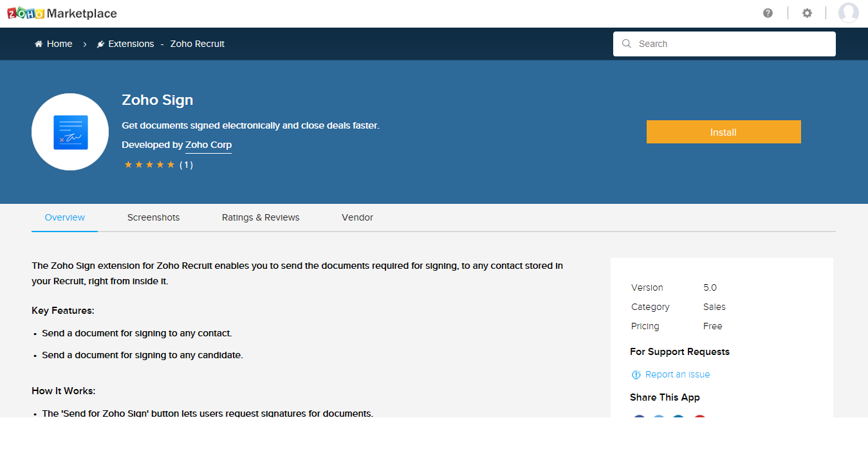Click the For Support Requests heading
This screenshot has height=463, width=868.
(680, 352)
